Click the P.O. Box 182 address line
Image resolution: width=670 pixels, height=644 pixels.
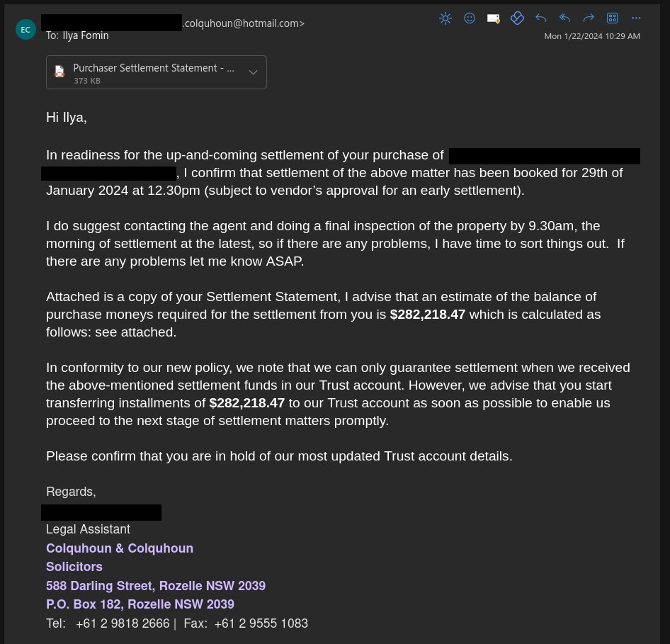(x=140, y=604)
